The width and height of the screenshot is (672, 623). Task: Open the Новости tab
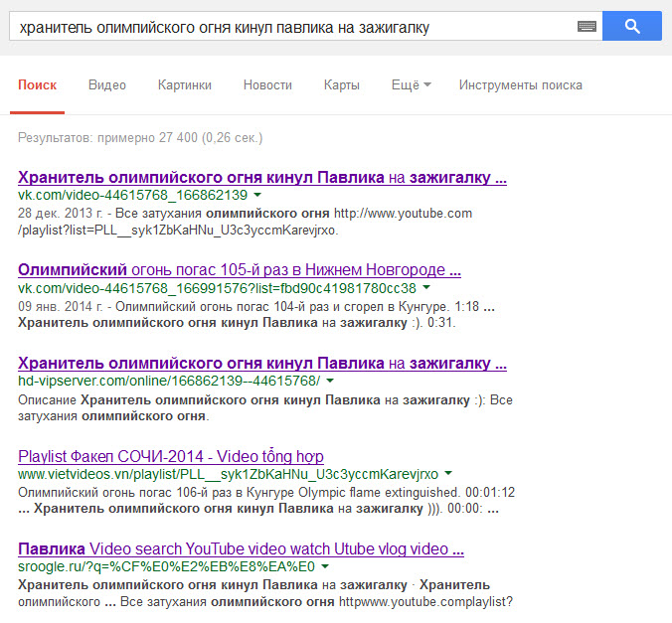click(x=267, y=85)
